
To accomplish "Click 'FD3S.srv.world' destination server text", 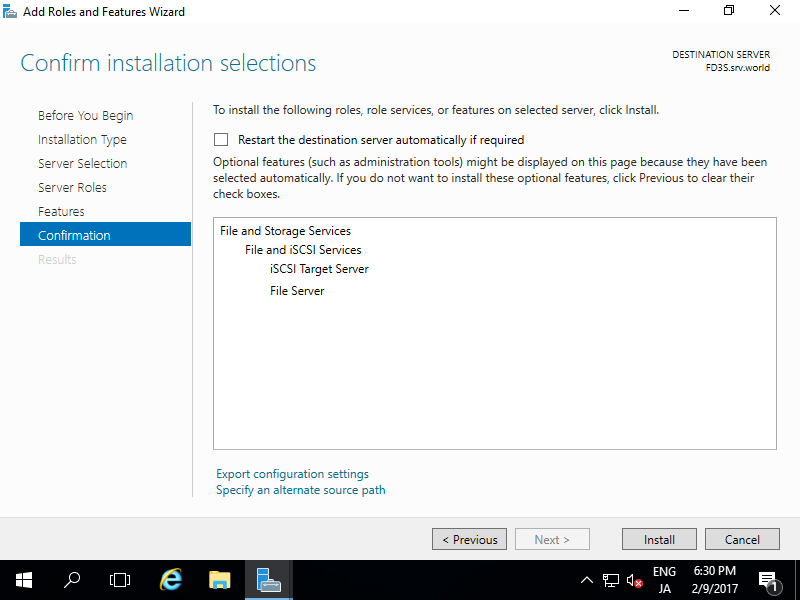I will pyautogui.click(x=738, y=68).
